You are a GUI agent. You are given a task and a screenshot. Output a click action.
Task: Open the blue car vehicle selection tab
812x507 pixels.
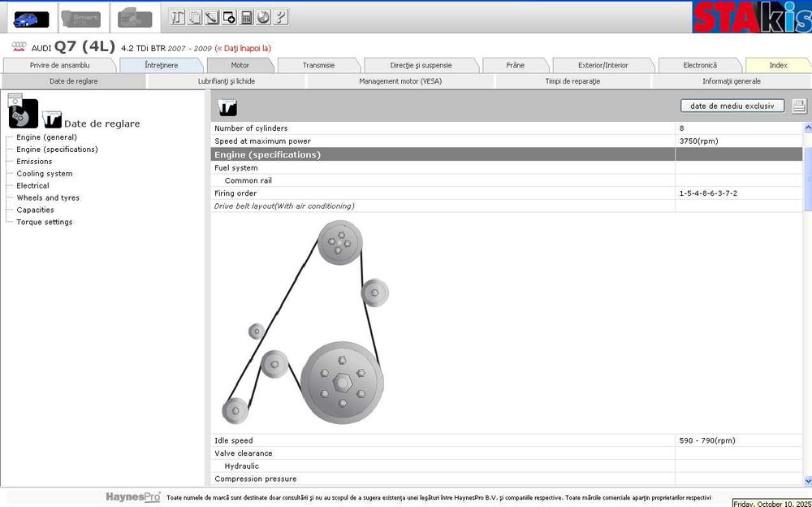[31, 19]
